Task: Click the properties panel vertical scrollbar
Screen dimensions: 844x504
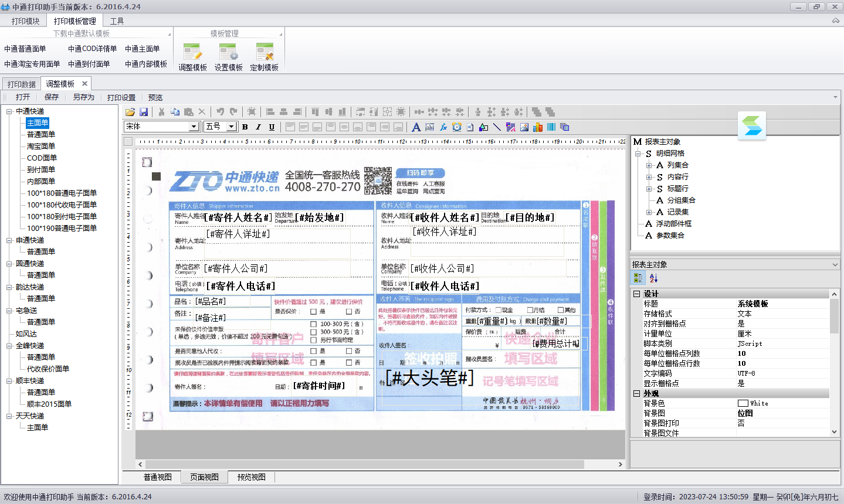Action: click(834, 363)
